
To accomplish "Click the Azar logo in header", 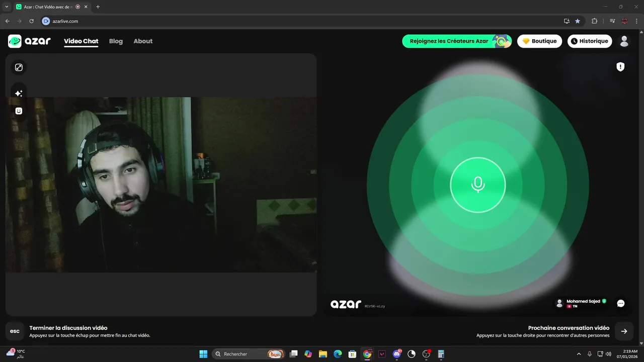I will tap(30, 41).
